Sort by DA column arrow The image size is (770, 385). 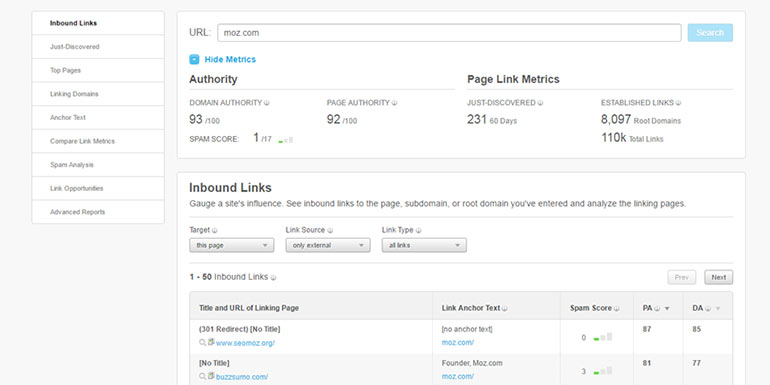click(717, 309)
